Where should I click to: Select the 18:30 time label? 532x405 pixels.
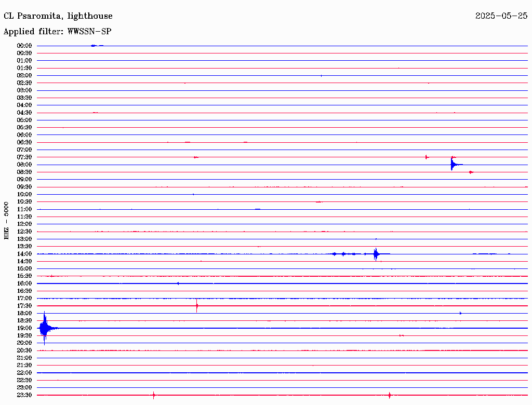coord(24,321)
